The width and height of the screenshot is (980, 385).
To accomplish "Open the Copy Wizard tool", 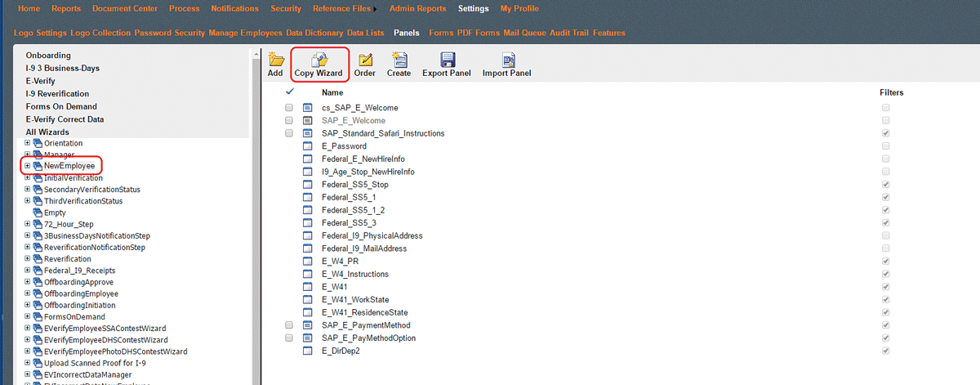I will (318, 60).
